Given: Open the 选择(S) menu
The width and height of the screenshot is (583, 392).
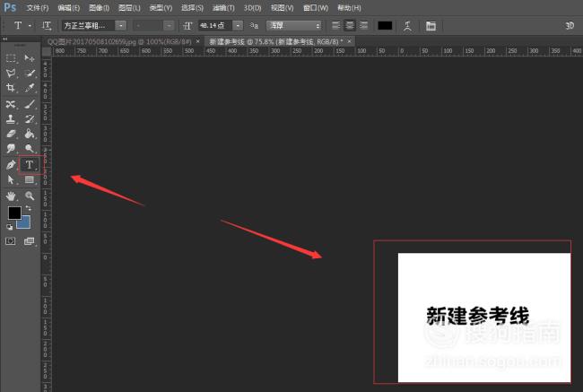Looking at the screenshot, I should coord(192,8).
